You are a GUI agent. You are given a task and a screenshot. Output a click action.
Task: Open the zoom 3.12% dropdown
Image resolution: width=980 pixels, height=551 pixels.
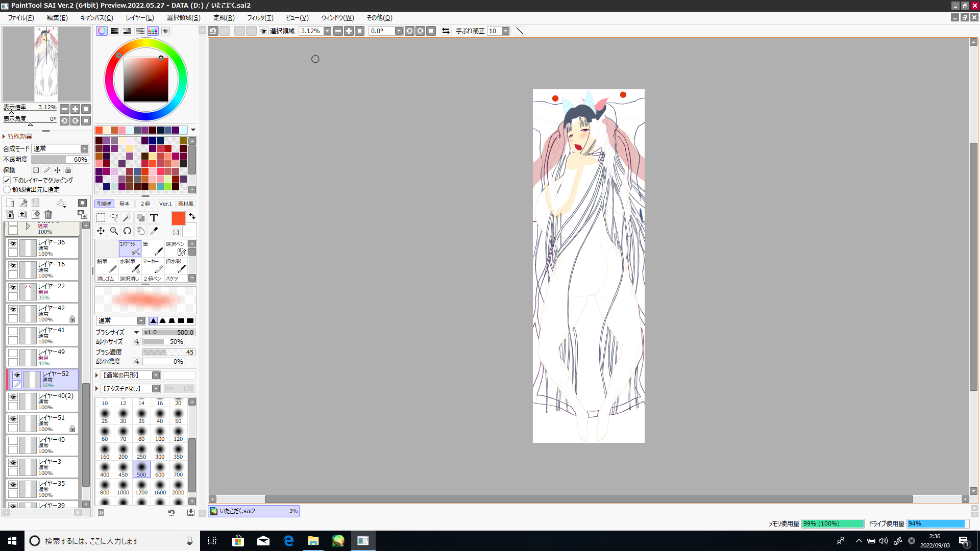click(327, 31)
